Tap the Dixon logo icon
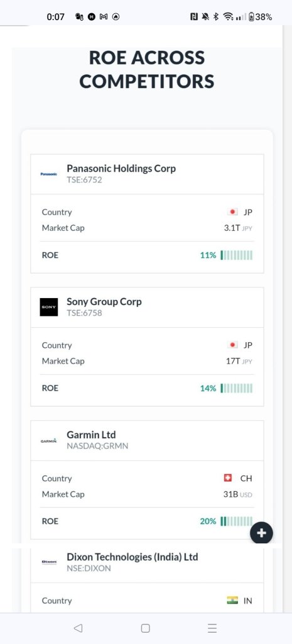This screenshot has width=292, height=644. tap(49, 562)
